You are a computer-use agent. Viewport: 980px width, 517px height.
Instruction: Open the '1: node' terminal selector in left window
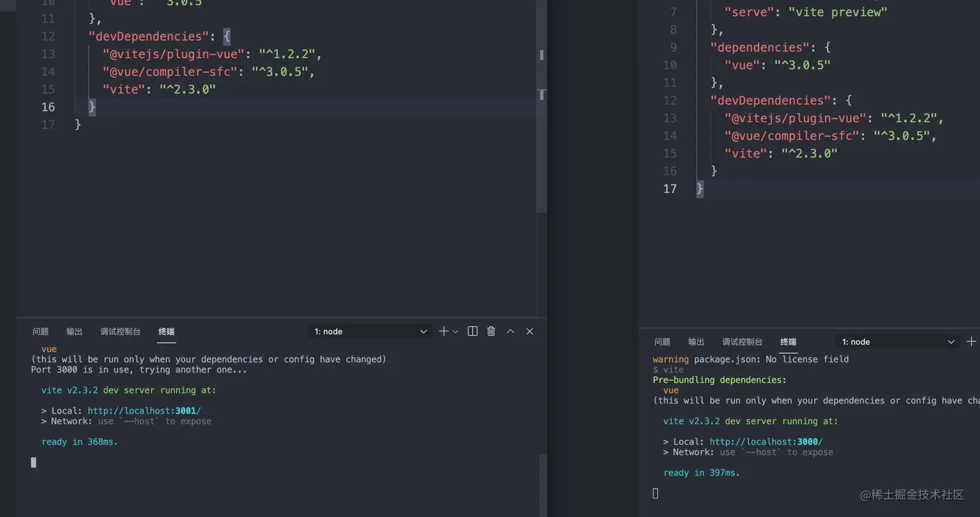pyautogui.click(x=370, y=331)
